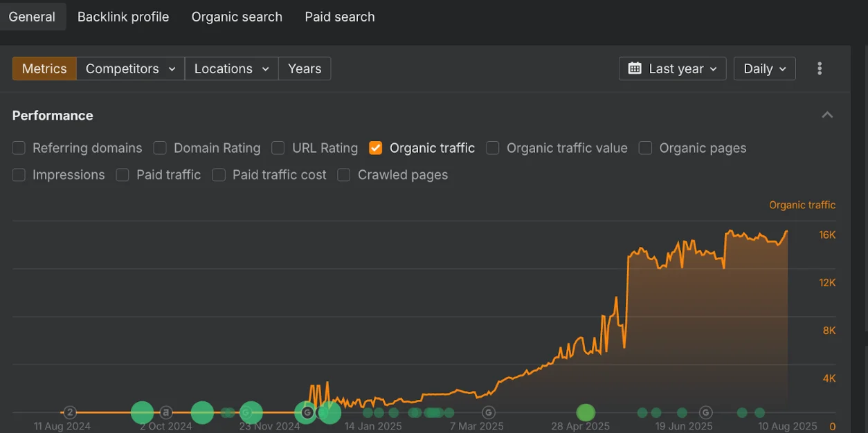
Task: Open the Daily interval dropdown
Action: [x=764, y=68]
